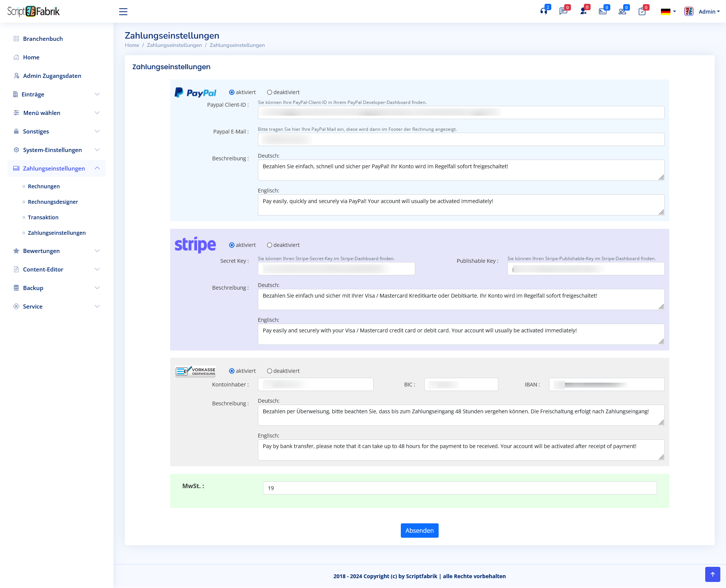Click the PayPal logo
Screen dimensions: 726x588
[x=195, y=93]
